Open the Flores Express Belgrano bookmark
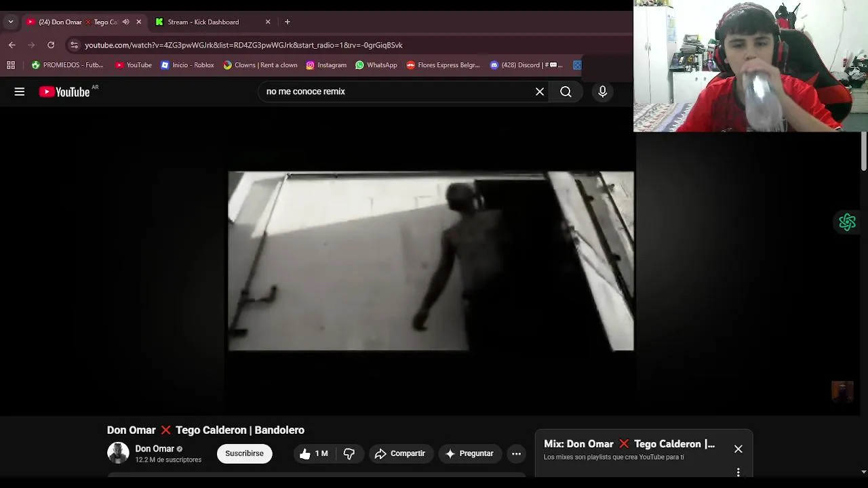The width and height of the screenshot is (868, 488). [443, 65]
